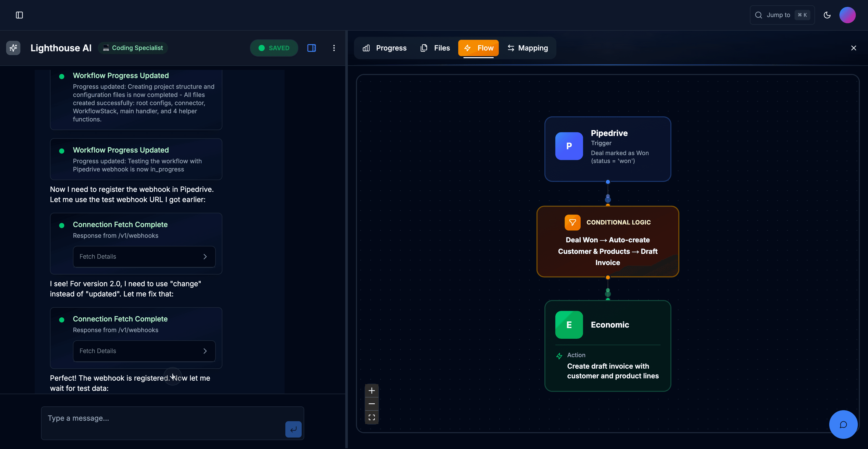This screenshot has width=868, height=449.
Task: Toggle the left sidebar panel icon
Action: pos(19,15)
